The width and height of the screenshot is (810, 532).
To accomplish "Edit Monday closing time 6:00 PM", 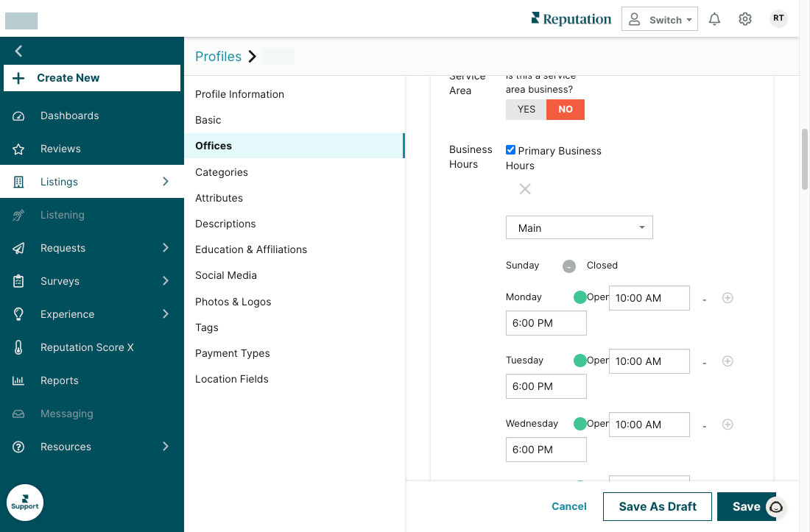I will [x=546, y=323].
